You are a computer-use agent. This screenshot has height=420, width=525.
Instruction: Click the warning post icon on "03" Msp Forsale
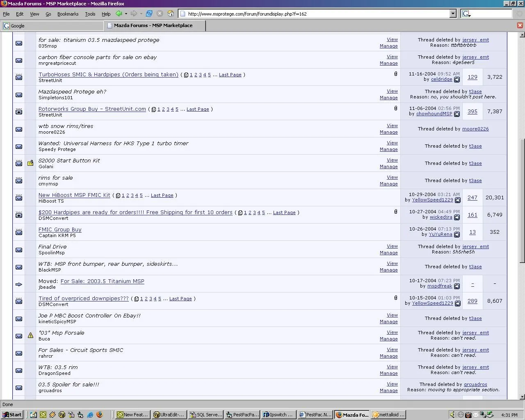[30, 336]
